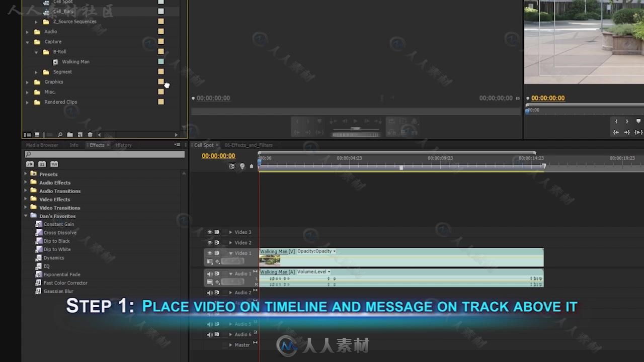Viewport: 644px width, 362px height.
Task: Select the Effects tab
Action: (x=97, y=145)
